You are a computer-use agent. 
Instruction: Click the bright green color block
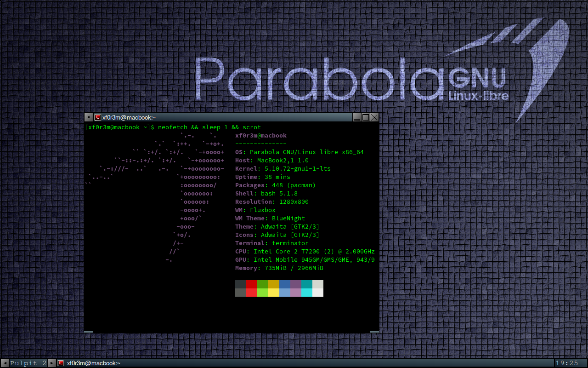(x=262, y=293)
